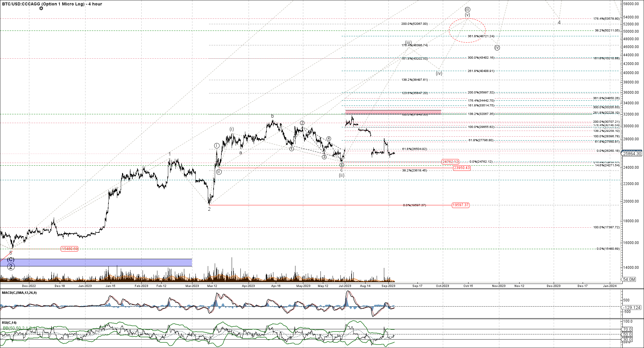
Task: Click the RSI(C,14) indicator title
Action: [x=9, y=323]
